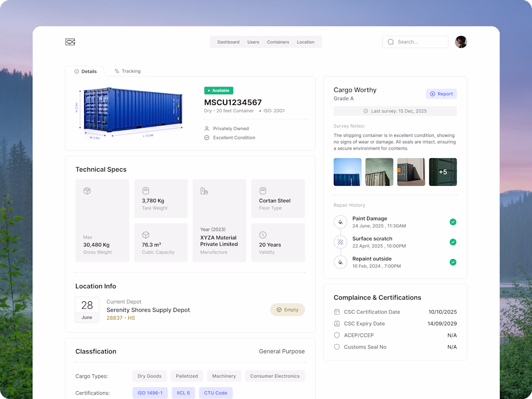
Task: Click Repaint outside green checkmark
Action: pos(453,262)
